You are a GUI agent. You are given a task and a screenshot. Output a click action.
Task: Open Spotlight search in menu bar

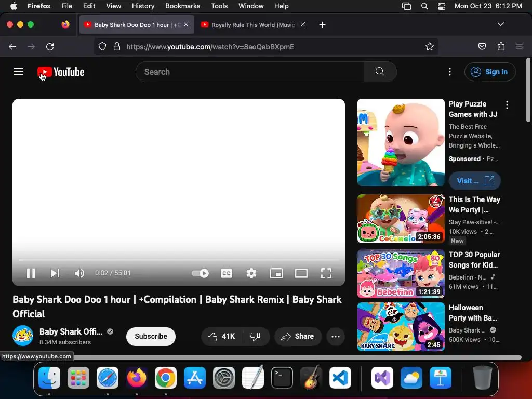click(424, 6)
